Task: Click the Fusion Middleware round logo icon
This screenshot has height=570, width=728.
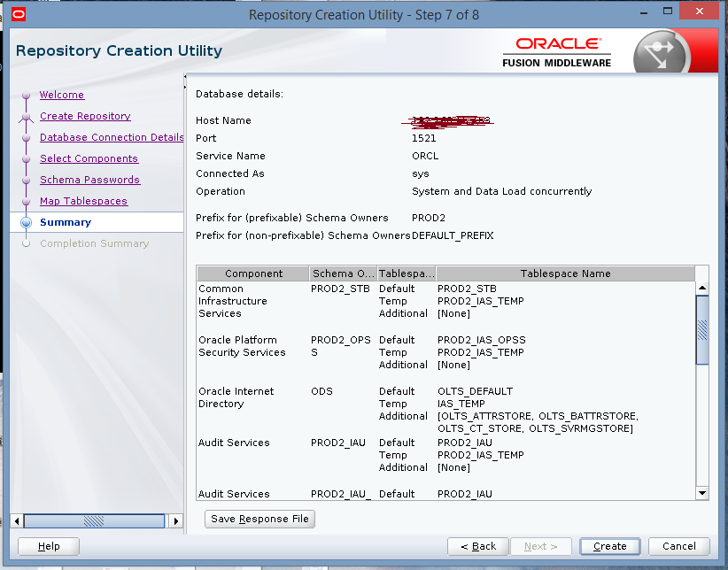Action: pos(662,52)
